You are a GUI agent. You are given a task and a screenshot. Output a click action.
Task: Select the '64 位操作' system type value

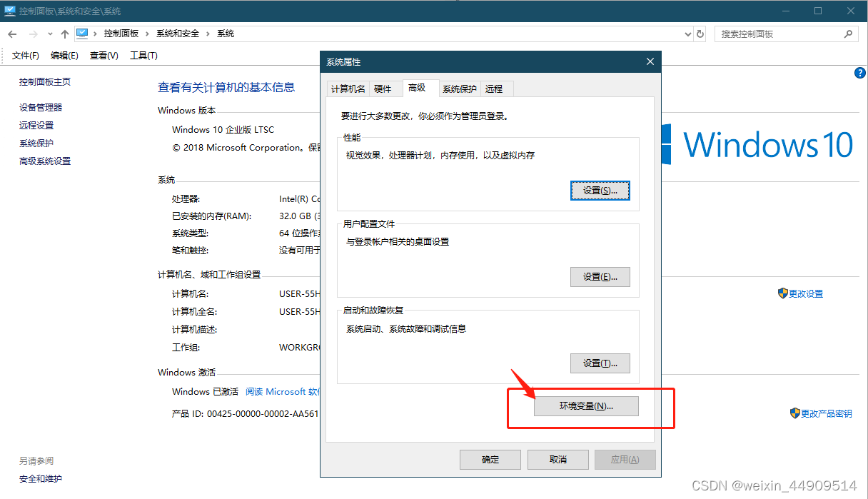point(300,233)
